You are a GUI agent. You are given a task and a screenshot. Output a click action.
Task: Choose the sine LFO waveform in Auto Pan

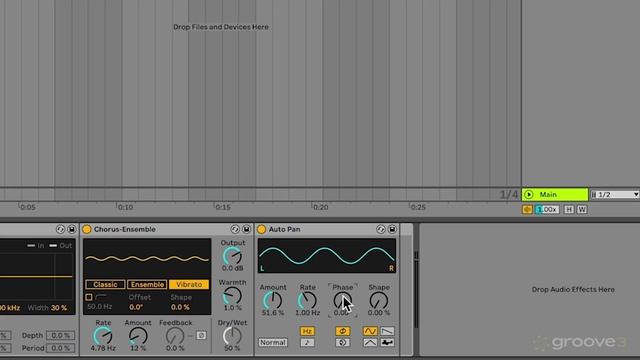pyautogui.click(x=370, y=331)
